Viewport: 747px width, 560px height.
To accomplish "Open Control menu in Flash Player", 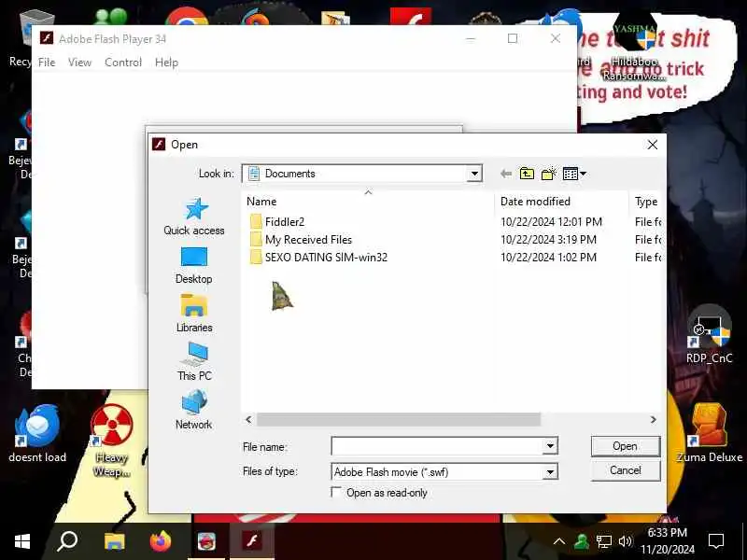I will (123, 63).
